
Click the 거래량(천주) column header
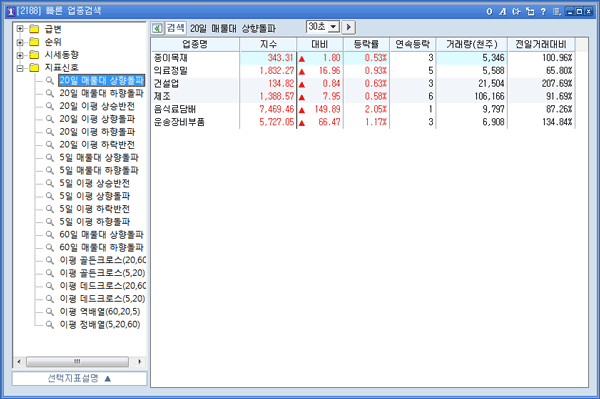click(x=471, y=44)
